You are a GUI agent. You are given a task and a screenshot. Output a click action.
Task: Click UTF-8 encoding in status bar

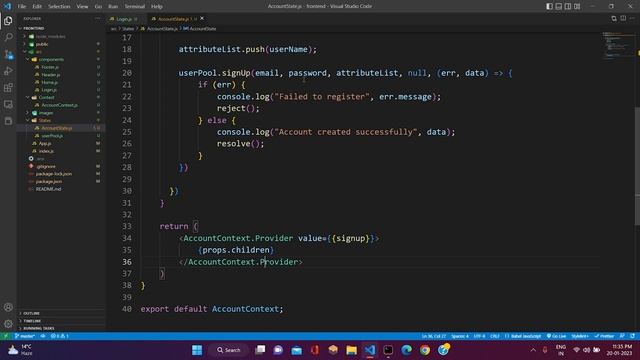479,336
